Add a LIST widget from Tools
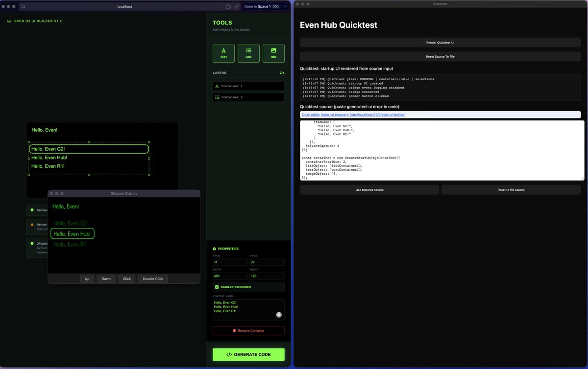The height and width of the screenshot is (369, 588). click(x=248, y=53)
